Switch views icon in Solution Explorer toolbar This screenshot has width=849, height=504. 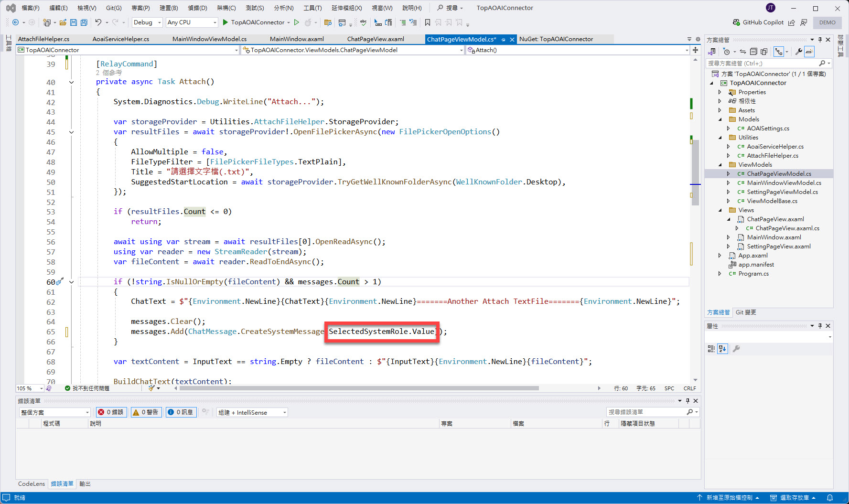[712, 52]
